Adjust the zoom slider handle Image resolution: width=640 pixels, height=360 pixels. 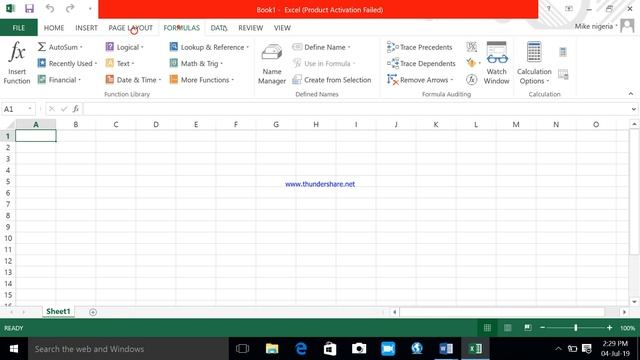point(576,328)
